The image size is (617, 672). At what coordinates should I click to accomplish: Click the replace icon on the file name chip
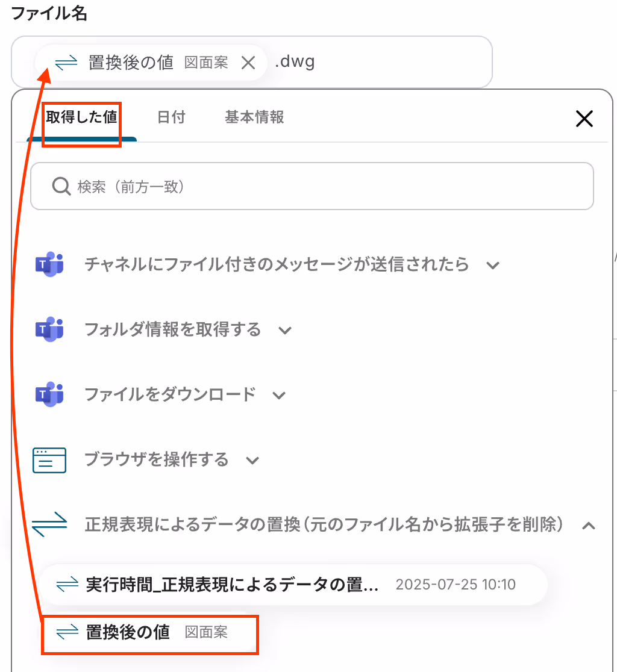click(66, 63)
